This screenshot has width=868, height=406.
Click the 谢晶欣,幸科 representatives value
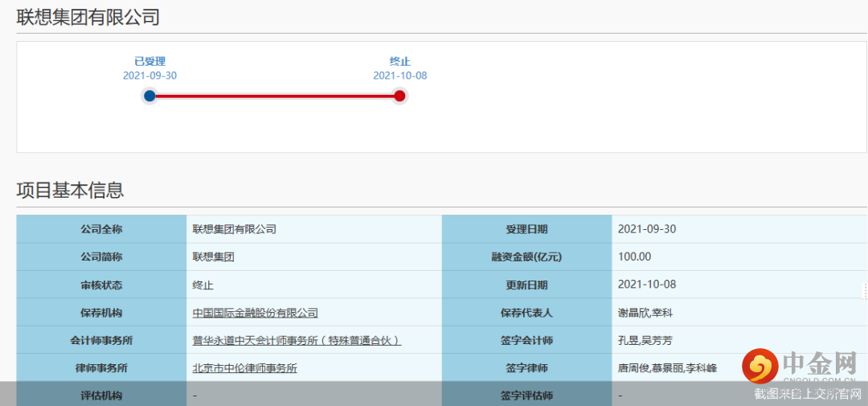coord(645,313)
